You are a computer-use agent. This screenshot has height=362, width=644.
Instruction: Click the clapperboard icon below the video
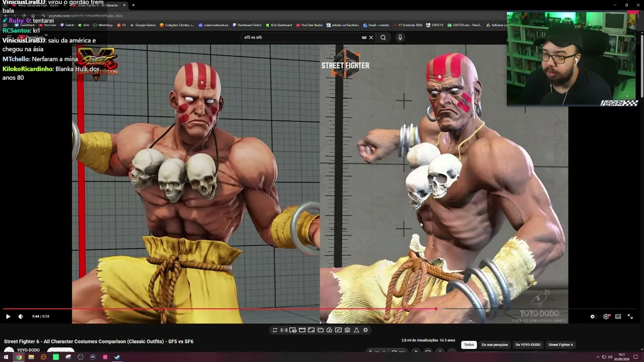pos(302,330)
